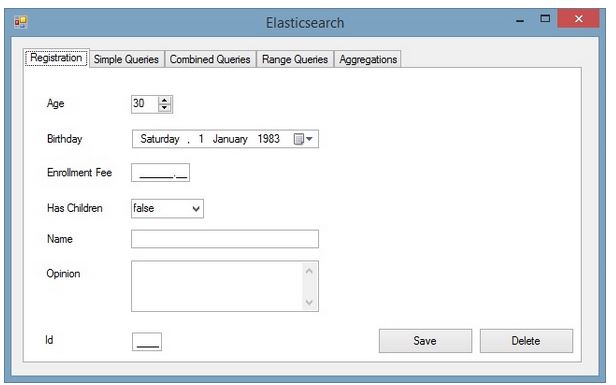Select the month January in Birthday field
The width and height of the screenshot is (616, 385).
pos(230,139)
